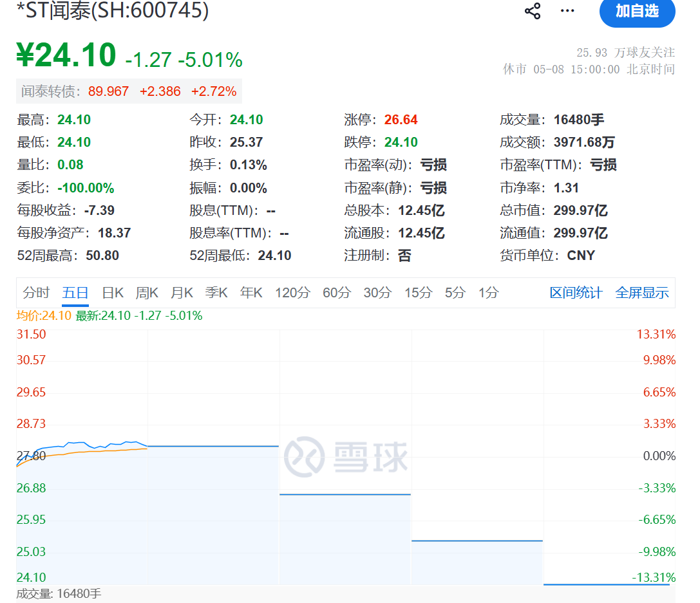Open the three-dot more options menu
This screenshot has height=603, width=700.
tap(567, 11)
